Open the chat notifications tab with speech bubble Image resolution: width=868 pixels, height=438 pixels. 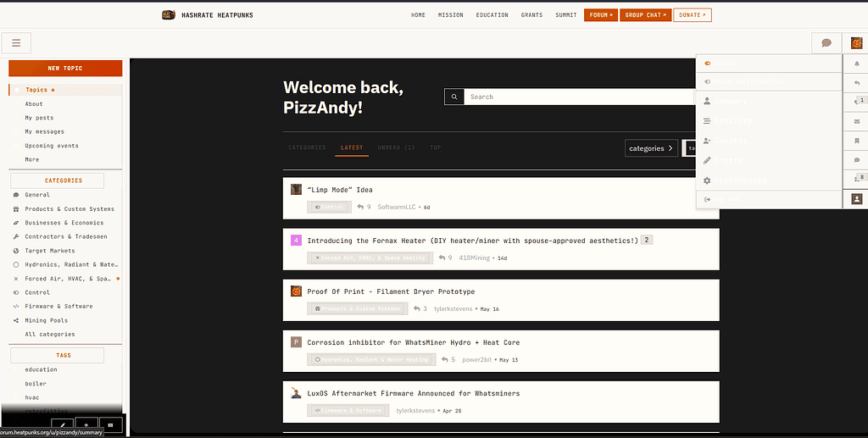(857, 160)
